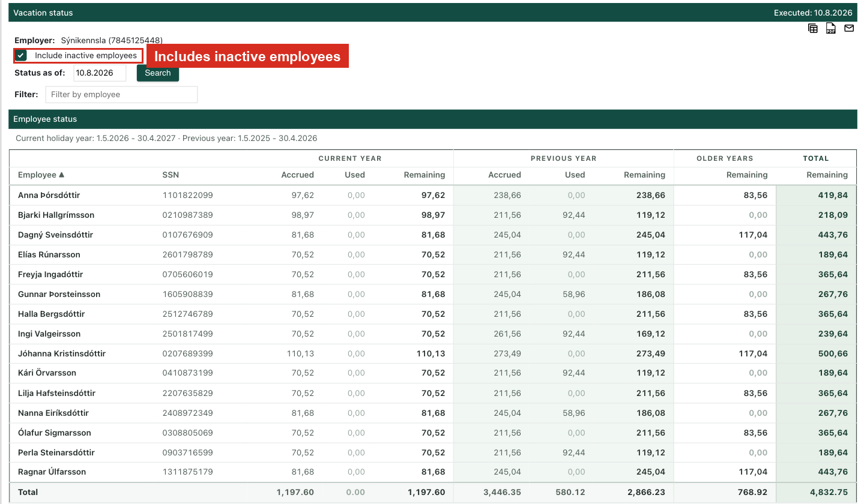Click previous year accrued 238,66
Screen dimensions: 864x504
point(507,195)
